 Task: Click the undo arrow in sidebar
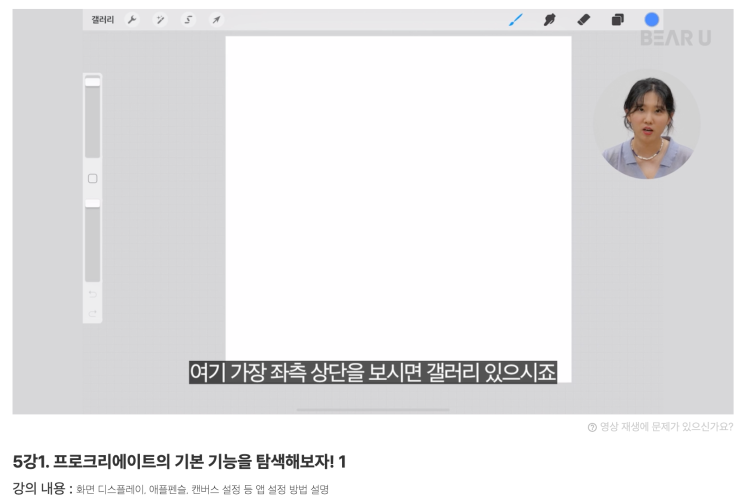pos(92,294)
